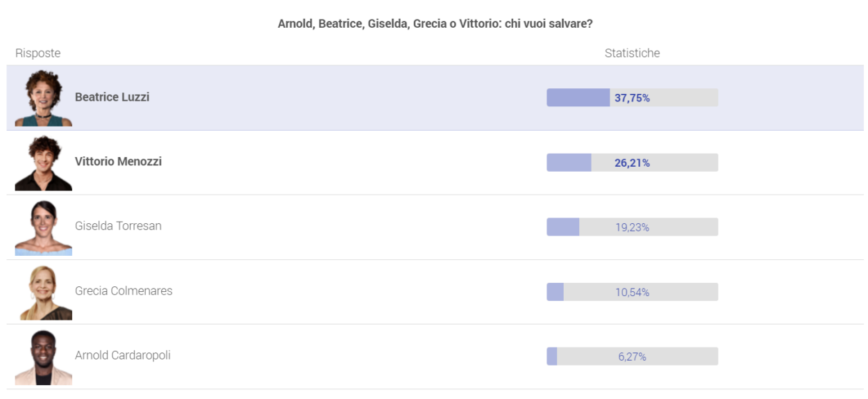Click the 37,75% percentage text
Screen dimensions: 868x399
pyautogui.click(x=632, y=98)
